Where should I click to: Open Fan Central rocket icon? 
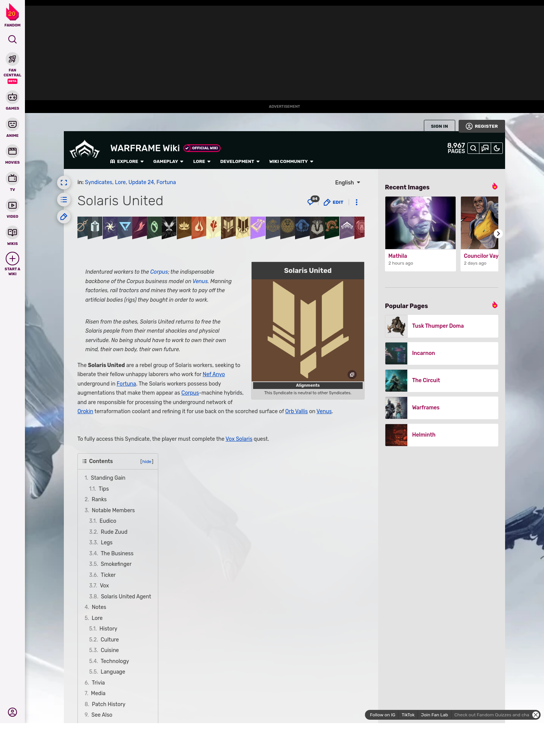(x=12, y=59)
